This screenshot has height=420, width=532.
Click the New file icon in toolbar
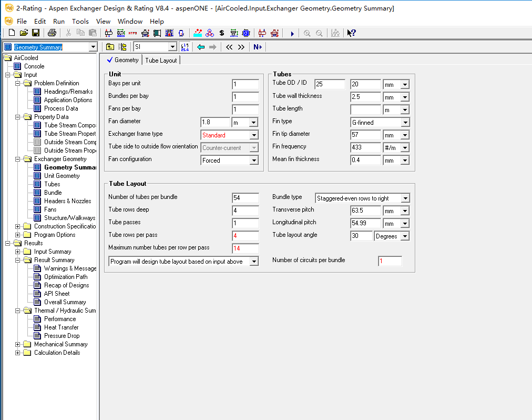(12, 33)
